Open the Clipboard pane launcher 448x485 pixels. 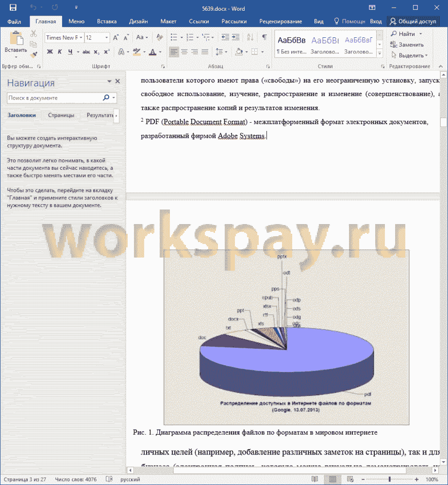39,66
